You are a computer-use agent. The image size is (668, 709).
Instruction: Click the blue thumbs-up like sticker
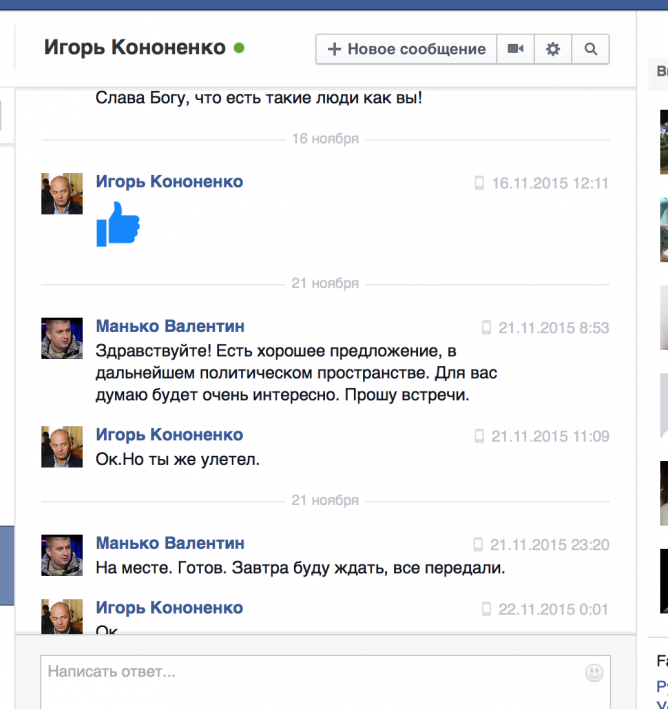[118, 224]
